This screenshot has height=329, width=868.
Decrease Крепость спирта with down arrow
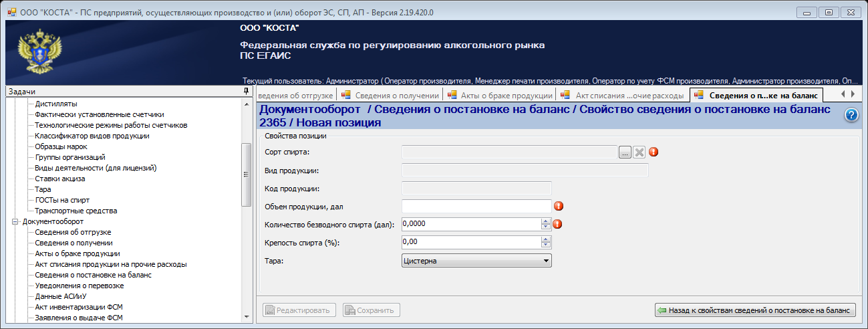(545, 245)
